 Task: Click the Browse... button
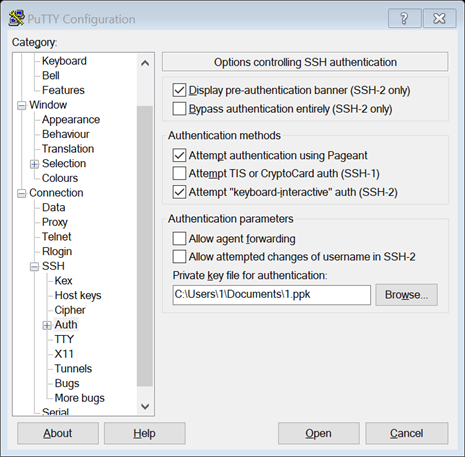406,295
